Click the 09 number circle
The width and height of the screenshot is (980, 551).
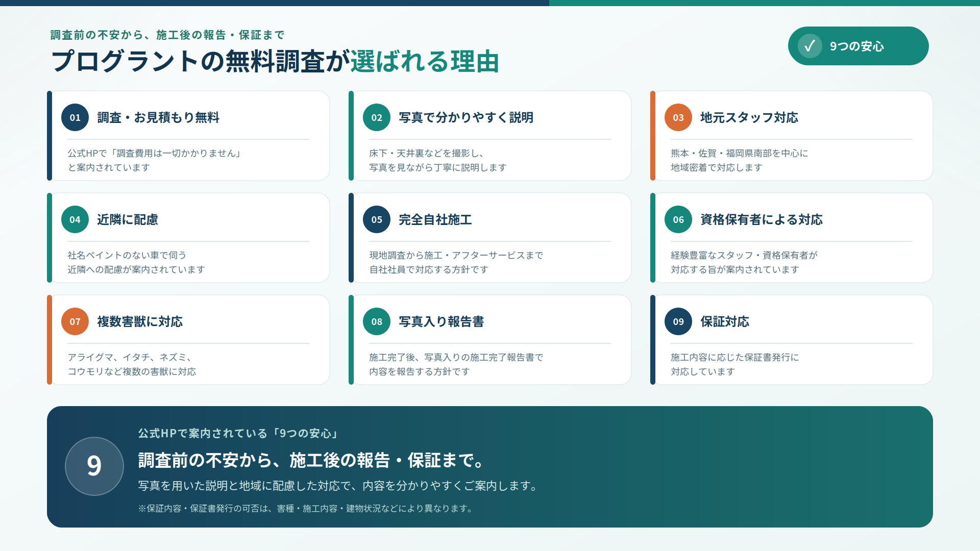[678, 321]
